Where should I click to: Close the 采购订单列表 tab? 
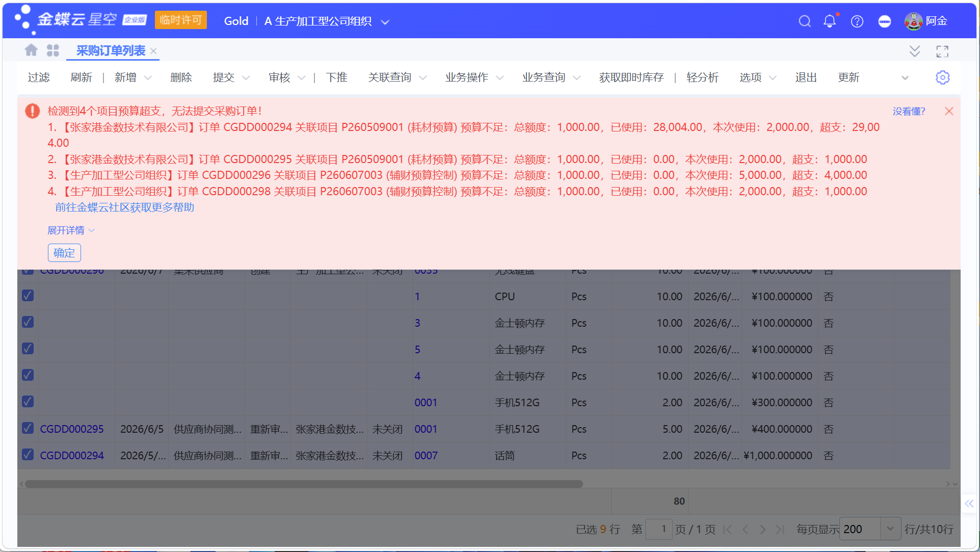pyautogui.click(x=153, y=51)
